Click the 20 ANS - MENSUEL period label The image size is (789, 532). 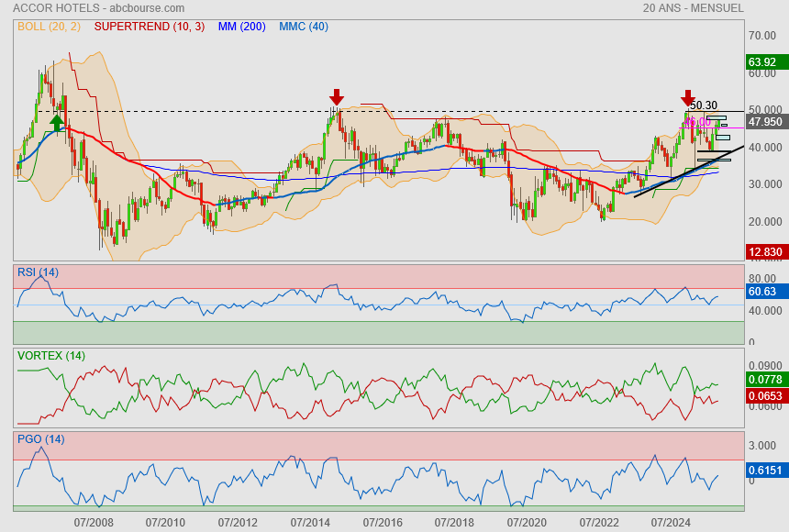pos(693,8)
